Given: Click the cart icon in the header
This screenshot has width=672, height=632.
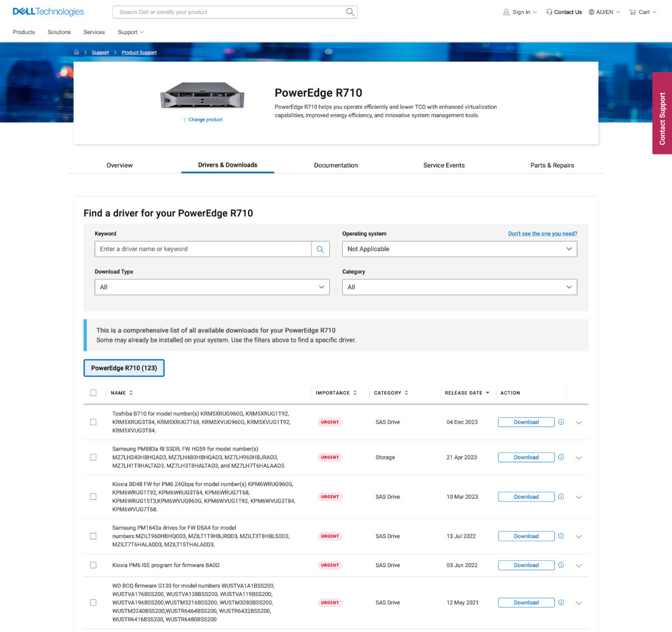Looking at the screenshot, I should click(x=634, y=11).
